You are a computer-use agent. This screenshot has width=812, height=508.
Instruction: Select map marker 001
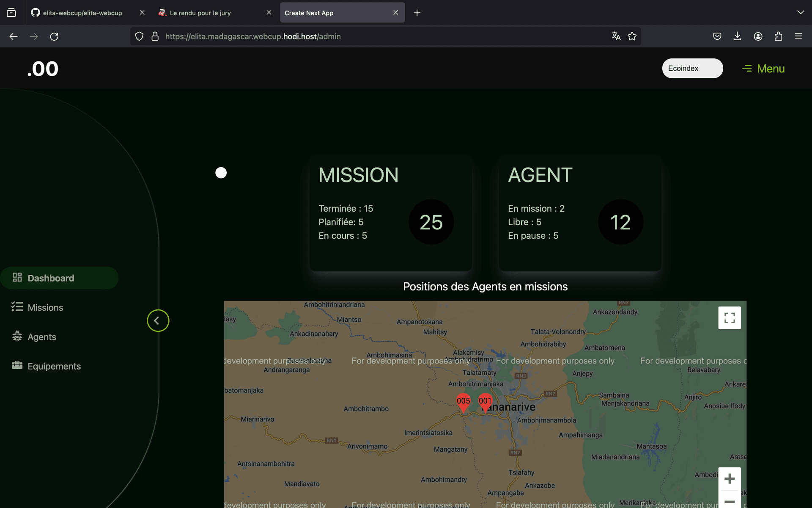pos(485,403)
